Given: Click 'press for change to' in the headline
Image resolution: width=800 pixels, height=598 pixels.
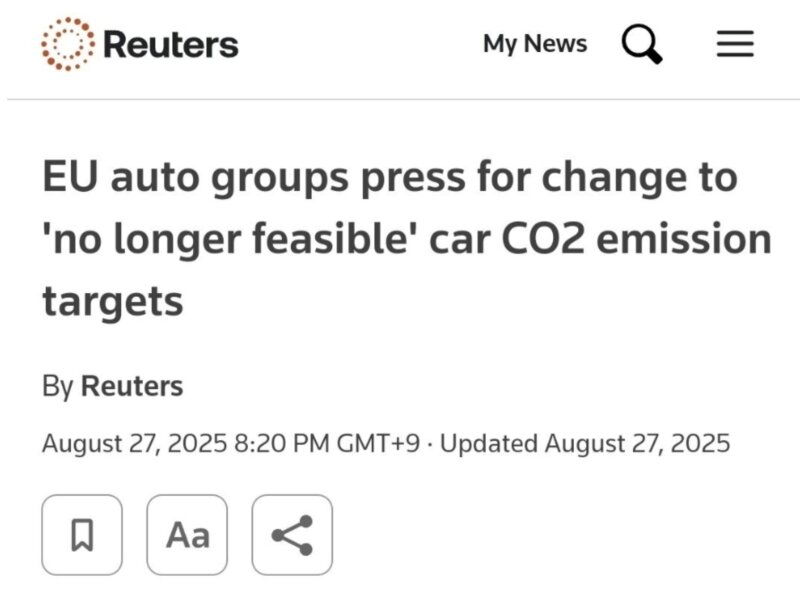Looking at the screenshot, I should point(549,177).
